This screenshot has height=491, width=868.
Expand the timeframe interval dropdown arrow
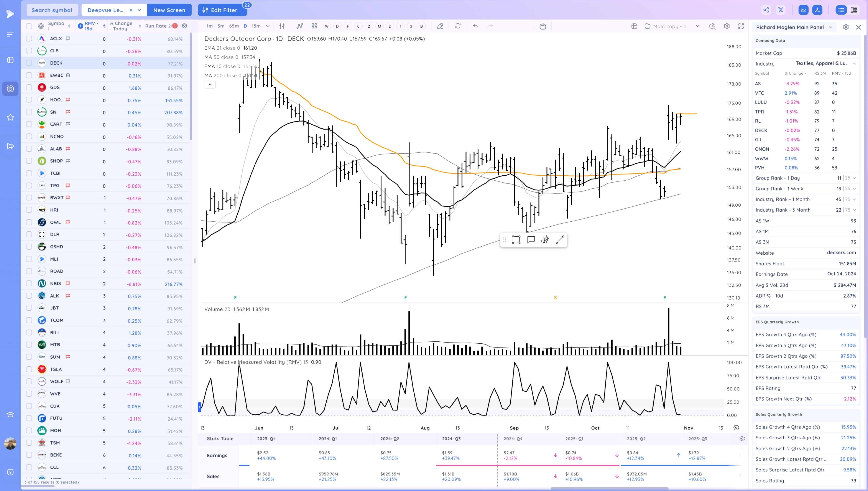pos(268,26)
